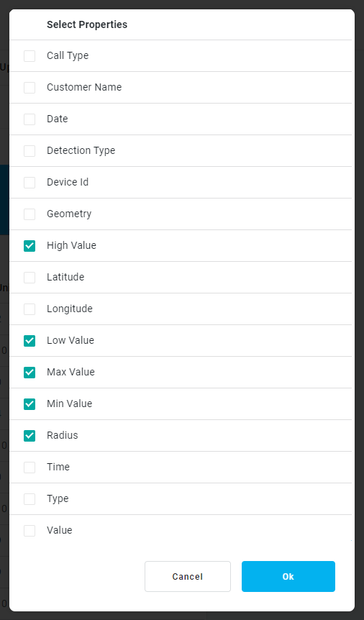364x620 pixels.
Task: Uncheck the Max Value property
Action: [x=29, y=373]
